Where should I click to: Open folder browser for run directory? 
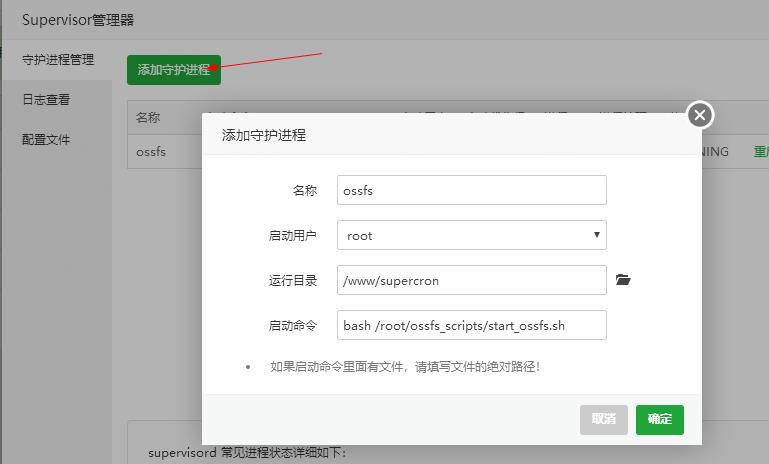(x=623, y=280)
